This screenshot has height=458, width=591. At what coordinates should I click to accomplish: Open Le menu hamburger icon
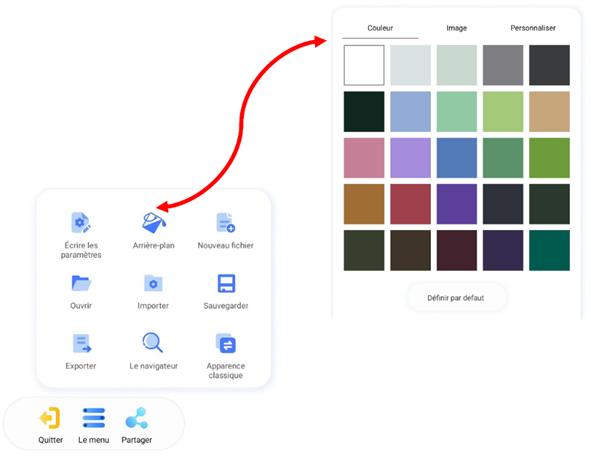(x=93, y=418)
